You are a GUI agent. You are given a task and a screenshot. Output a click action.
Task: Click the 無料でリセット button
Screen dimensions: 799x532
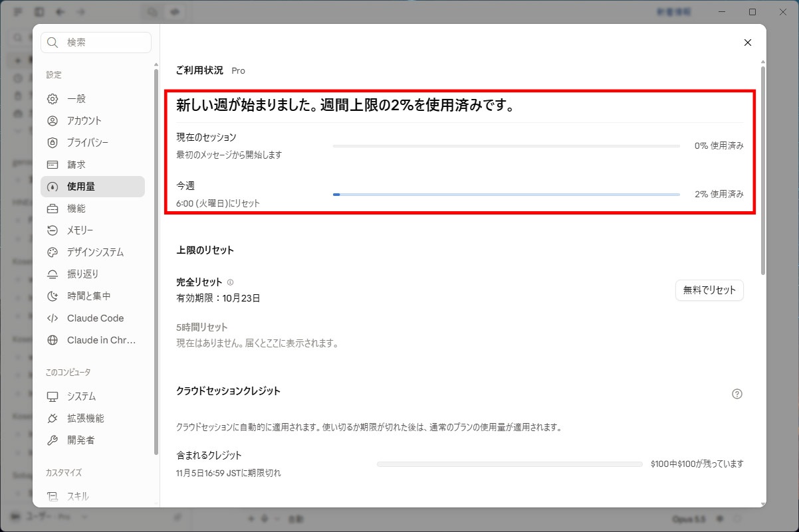709,290
